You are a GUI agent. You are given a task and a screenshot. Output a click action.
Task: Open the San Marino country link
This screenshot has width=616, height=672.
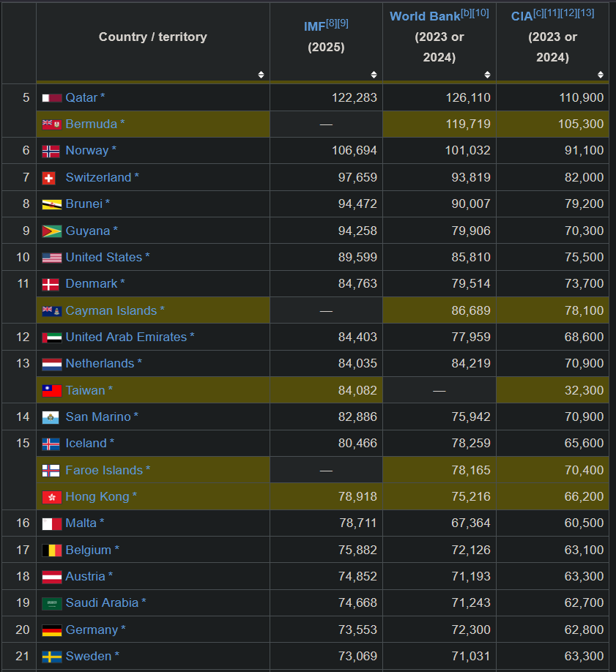pyautogui.click(x=98, y=417)
